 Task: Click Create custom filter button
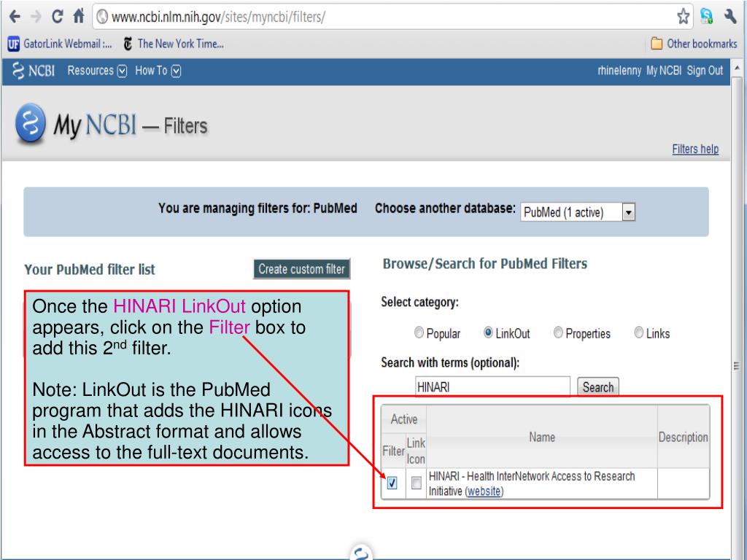(301, 269)
